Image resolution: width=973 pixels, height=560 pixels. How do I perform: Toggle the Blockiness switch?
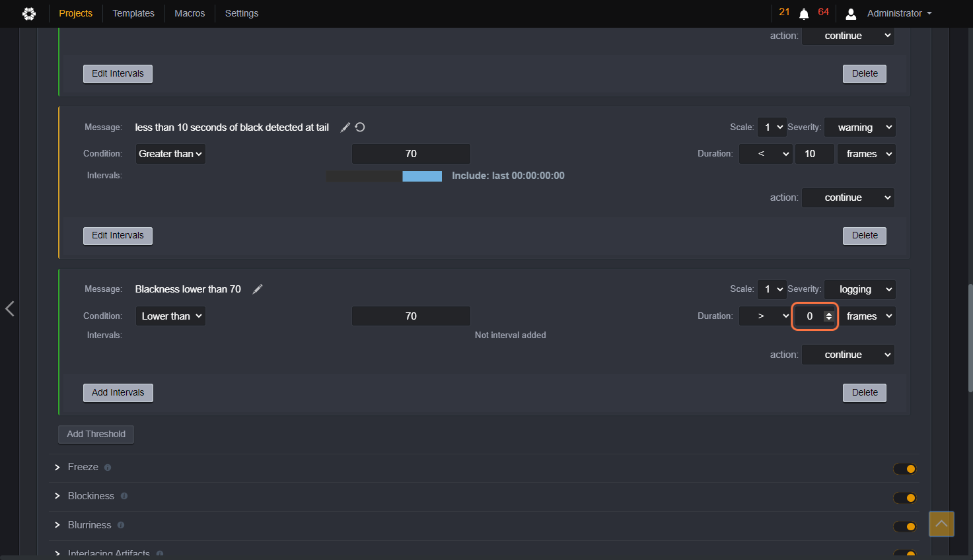tap(905, 498)
